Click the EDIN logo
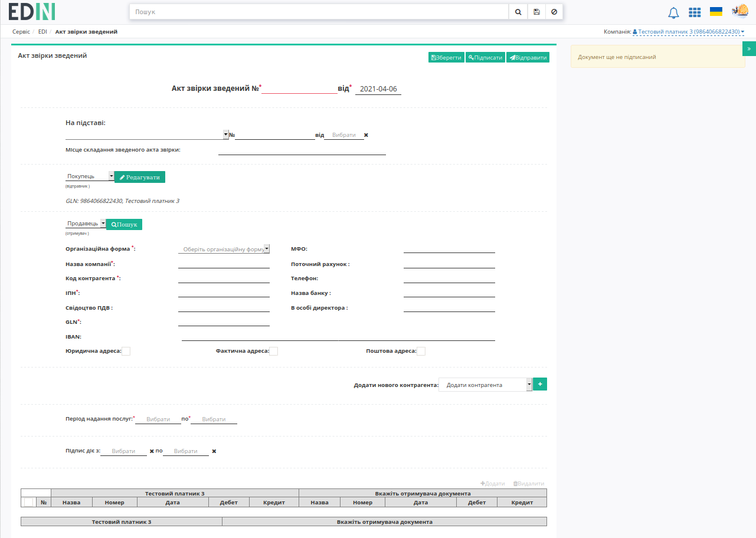Image resolution: width=756 pixels, height=538 pixels. [x=32, y=11]
